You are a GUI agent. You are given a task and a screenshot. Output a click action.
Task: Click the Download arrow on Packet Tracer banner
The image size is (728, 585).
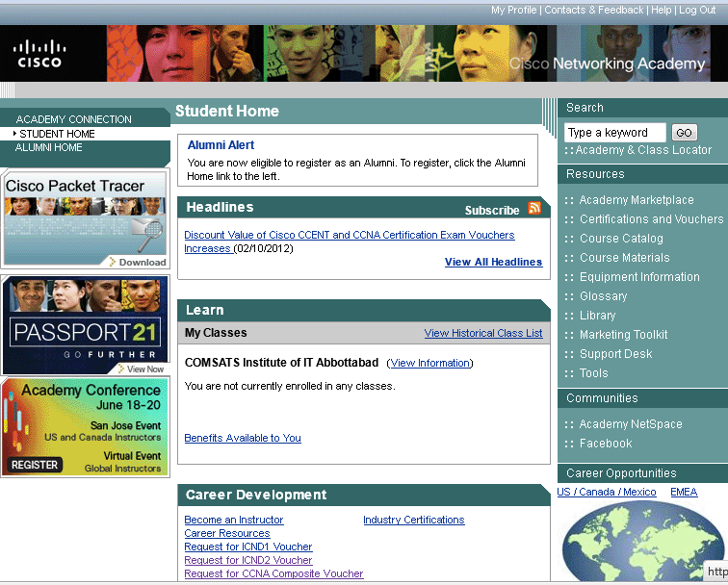(x=138, y=262)
